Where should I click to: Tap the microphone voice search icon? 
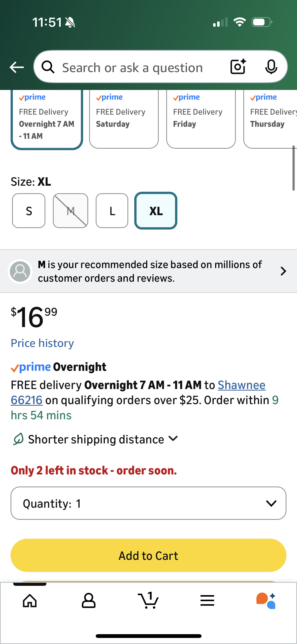[x=271, y=67]
